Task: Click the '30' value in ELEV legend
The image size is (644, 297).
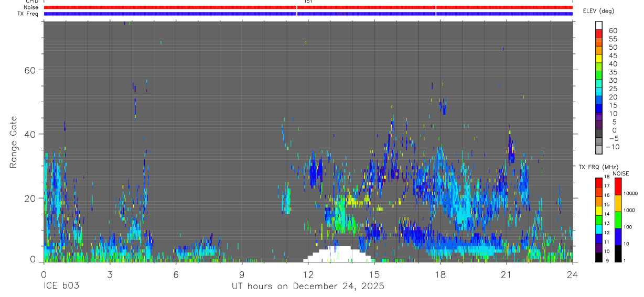Action: click(x=613, y=80)
